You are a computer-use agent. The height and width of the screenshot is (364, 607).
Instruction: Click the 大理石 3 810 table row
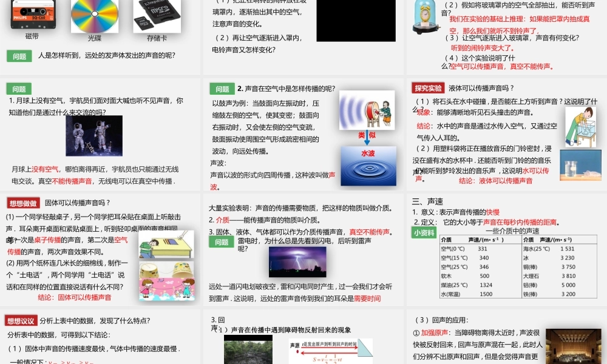point(559,276)
